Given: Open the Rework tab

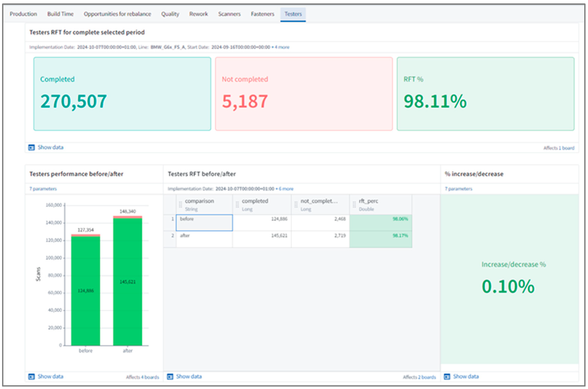Looking at the screenshot, I should pyautogui.click(x=199, y=14).
